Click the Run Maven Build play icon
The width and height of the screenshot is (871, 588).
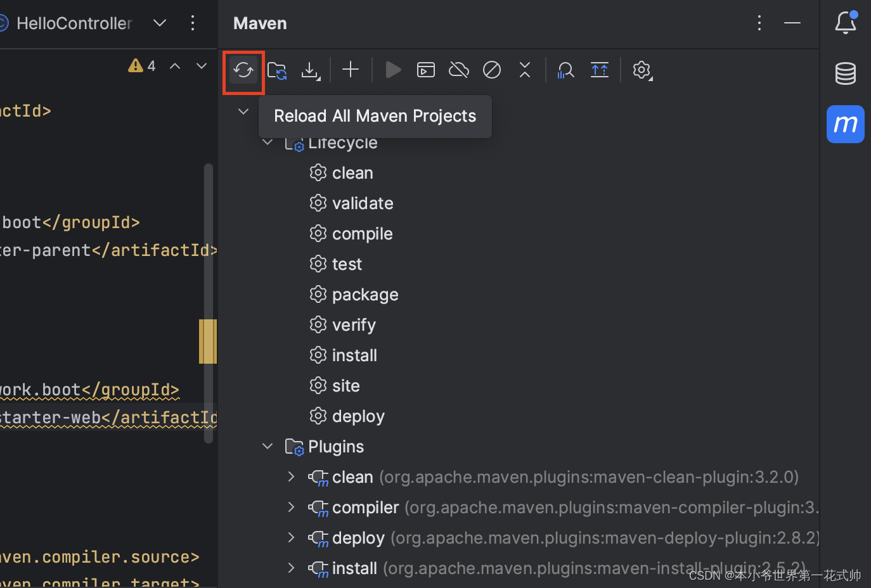click(x=393, y=70)
